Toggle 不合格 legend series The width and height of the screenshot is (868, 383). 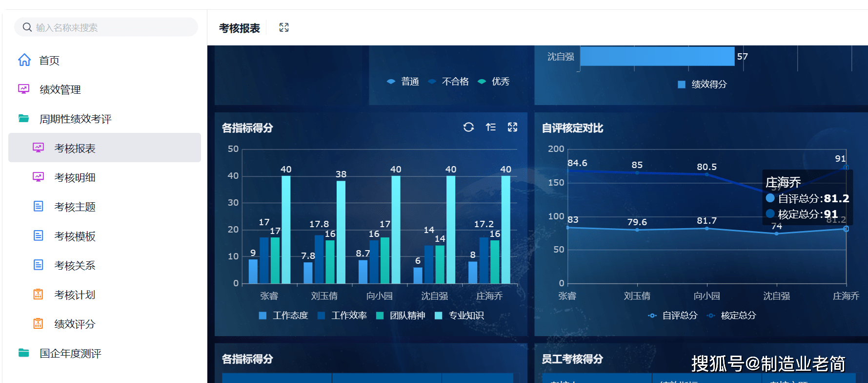point(448,82)
